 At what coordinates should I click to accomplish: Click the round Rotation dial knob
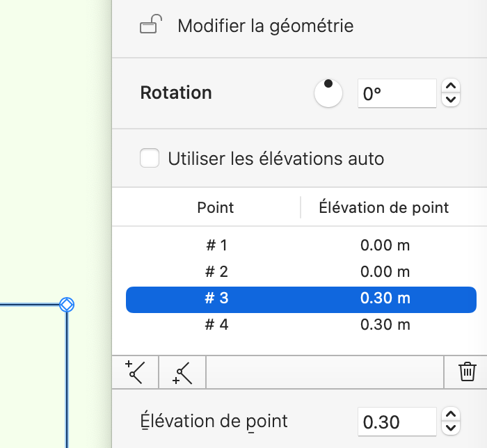[328, 93]
